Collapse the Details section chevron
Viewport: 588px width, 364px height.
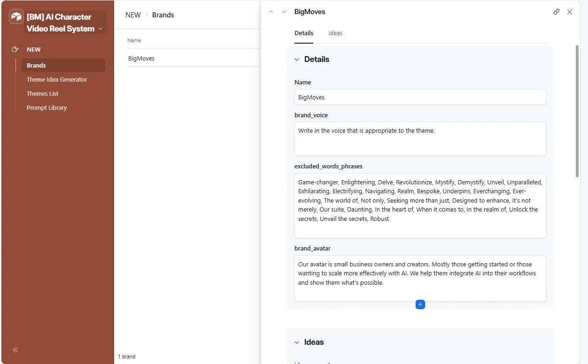[x=297, y=60]
